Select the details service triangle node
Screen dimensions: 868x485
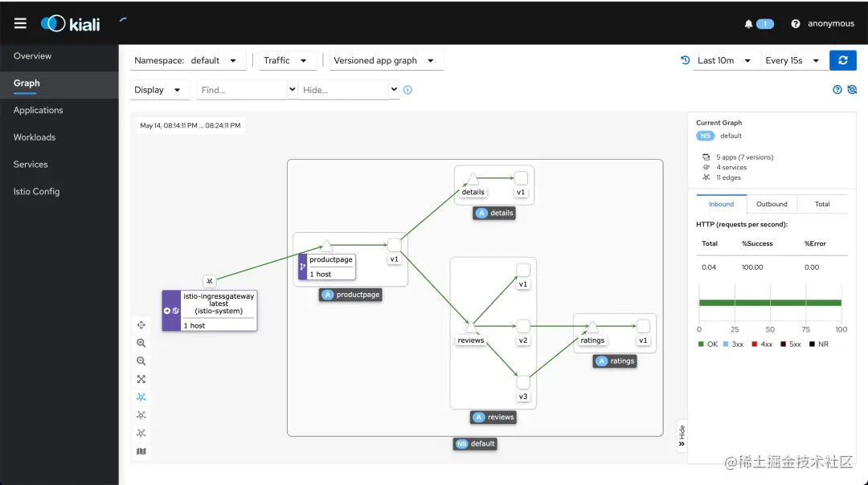point(473,178)
